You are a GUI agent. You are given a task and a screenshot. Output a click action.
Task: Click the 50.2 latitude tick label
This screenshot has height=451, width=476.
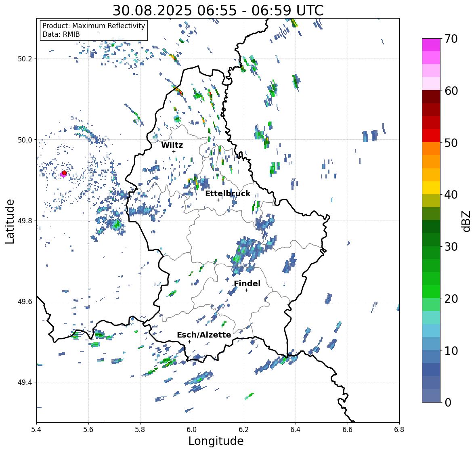pos(25,59)
